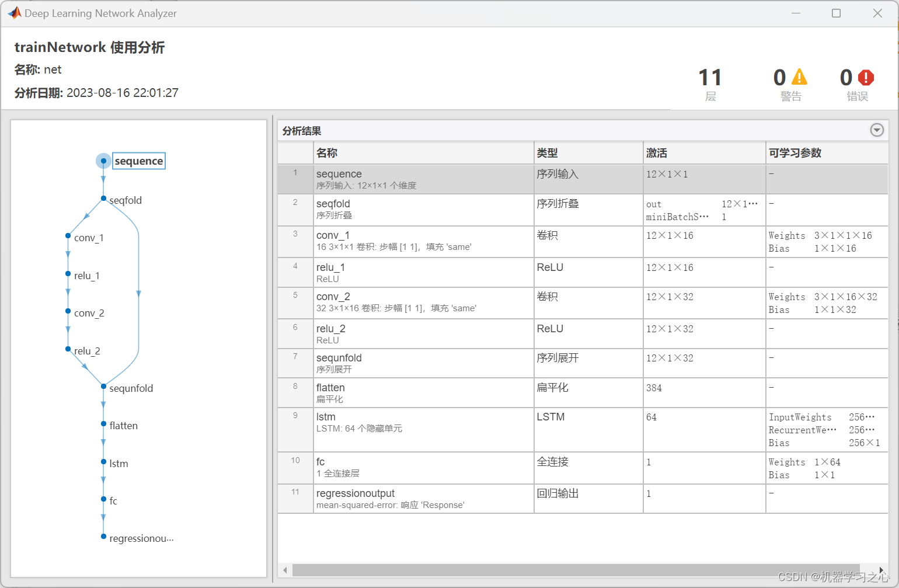Click the red error icon
The image size is (899, 588).
point(866,77)
